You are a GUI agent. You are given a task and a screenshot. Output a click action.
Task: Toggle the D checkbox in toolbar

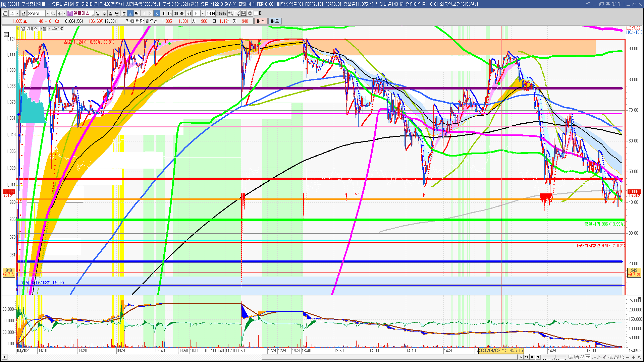pyautogui.click(x=256, y=13)
